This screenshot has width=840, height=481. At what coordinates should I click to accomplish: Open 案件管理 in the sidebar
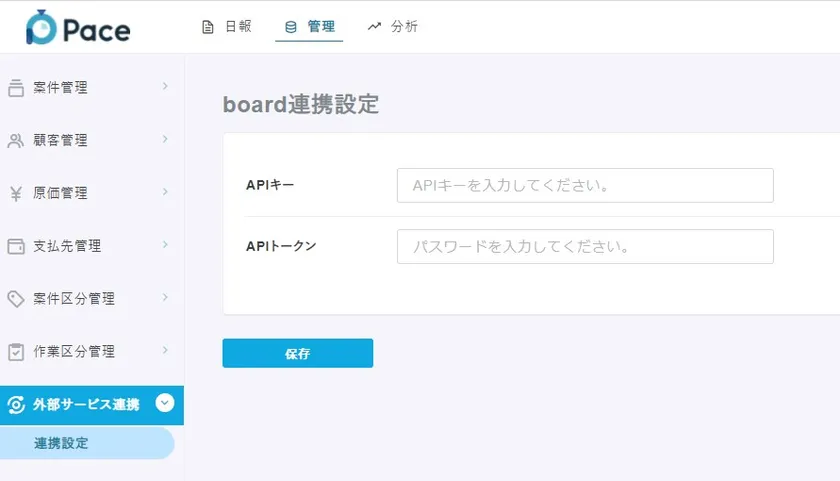[92, 87]
